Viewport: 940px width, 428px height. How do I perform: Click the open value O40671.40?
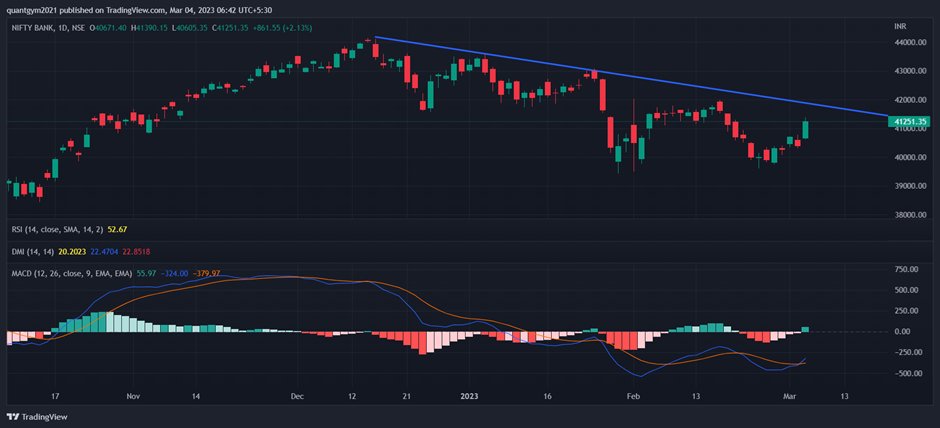click(110, 28)
